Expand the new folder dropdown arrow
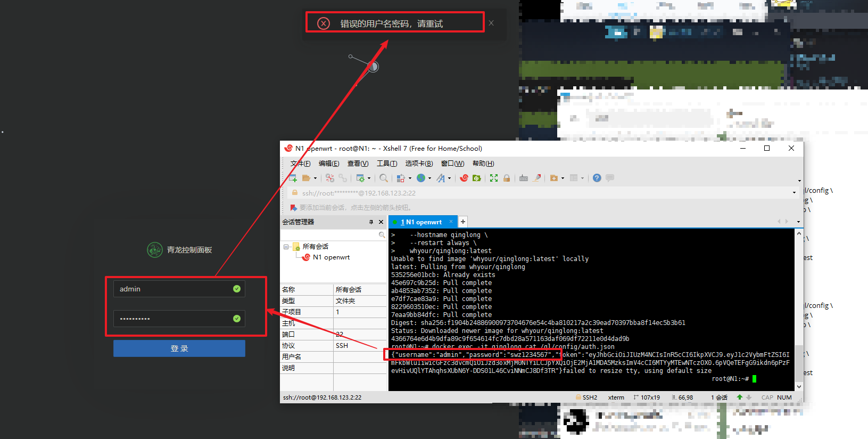The height and width of the screenshot is (439, 868). 563,178
